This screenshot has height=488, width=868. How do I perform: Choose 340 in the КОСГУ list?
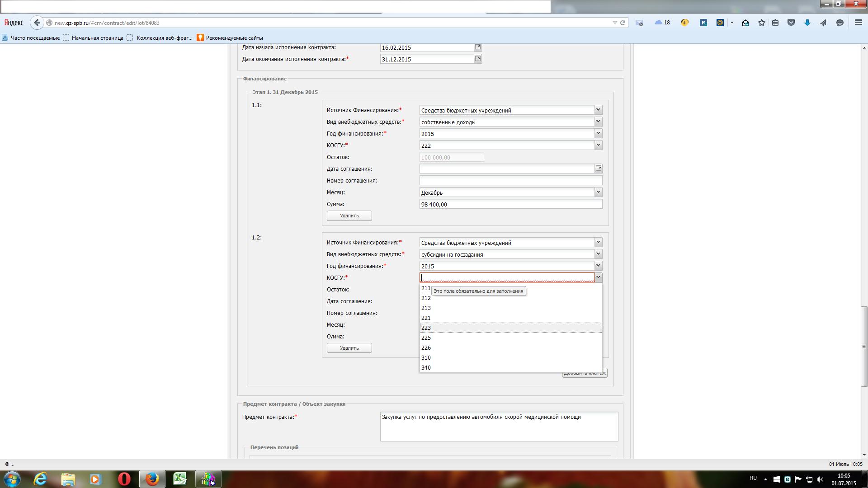click(x=426, y=367)
